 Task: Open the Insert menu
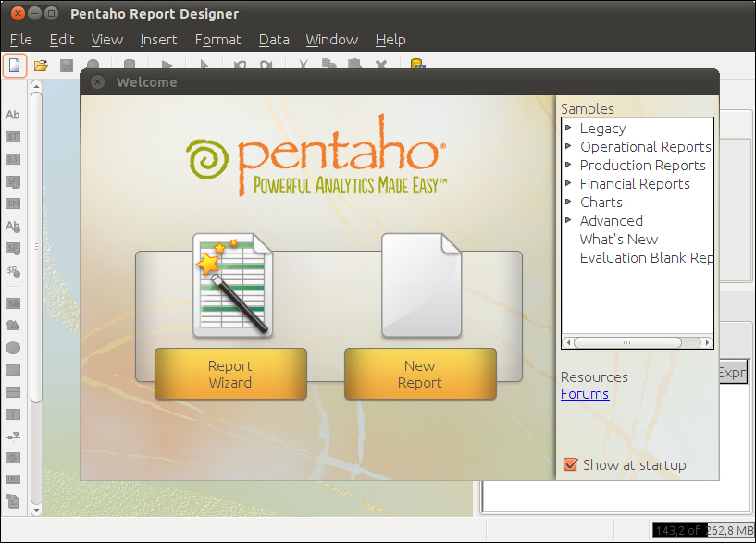tap(158, 40)
